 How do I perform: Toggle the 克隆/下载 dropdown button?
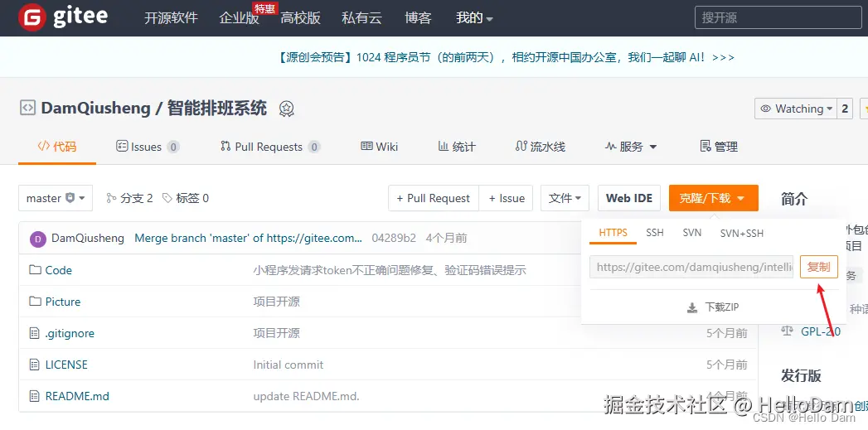coord(713,198)
